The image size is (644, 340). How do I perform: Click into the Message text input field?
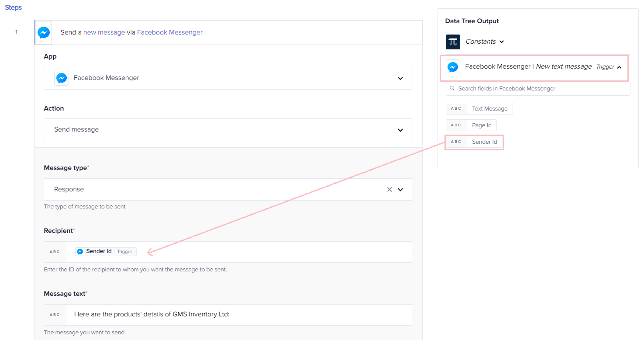(239, 315)
